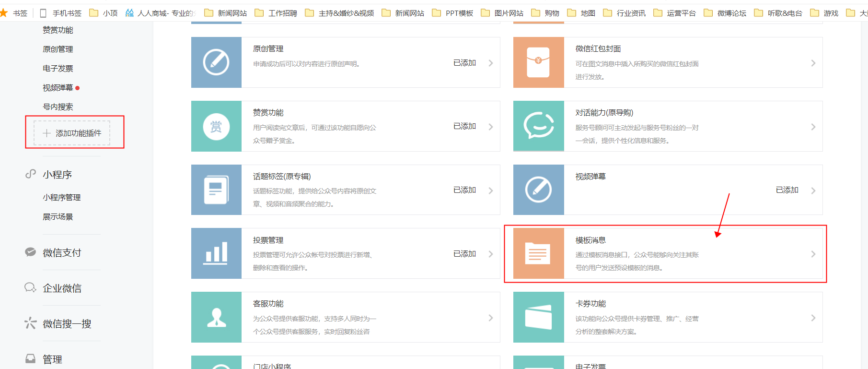Open the 行业资讯 bookmark folder
The height and width of the screenshot is (369, 868).
[x=625, y=13]
